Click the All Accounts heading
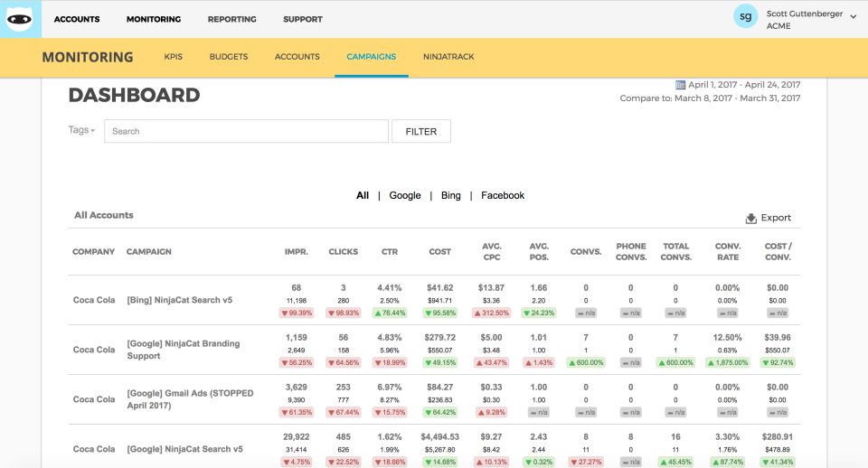 coord(104,215)
